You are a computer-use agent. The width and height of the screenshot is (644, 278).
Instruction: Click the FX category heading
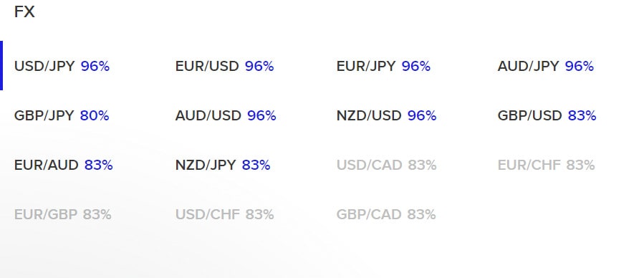tap(24, 11)
